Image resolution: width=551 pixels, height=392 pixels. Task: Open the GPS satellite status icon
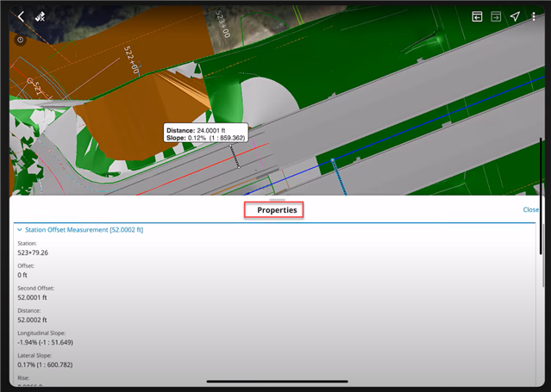(x=40, y=17)
